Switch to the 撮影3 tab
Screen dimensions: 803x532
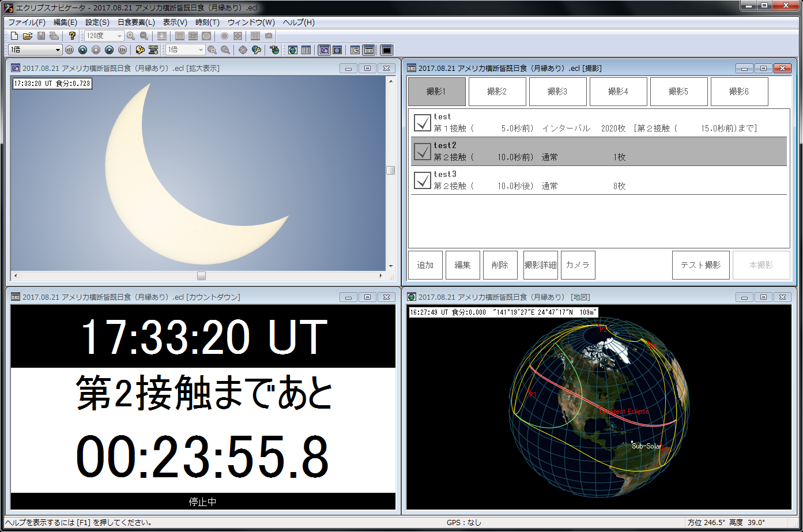[557, 92]
